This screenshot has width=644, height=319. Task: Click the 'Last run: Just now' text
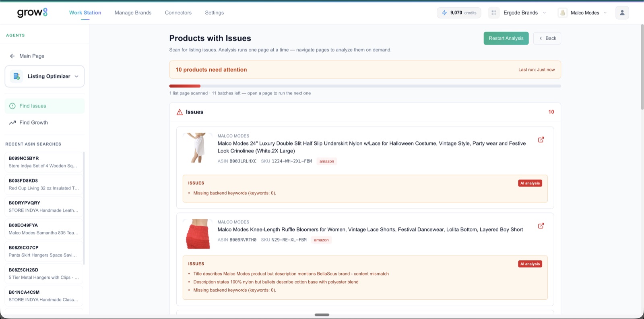coord(537,70)
